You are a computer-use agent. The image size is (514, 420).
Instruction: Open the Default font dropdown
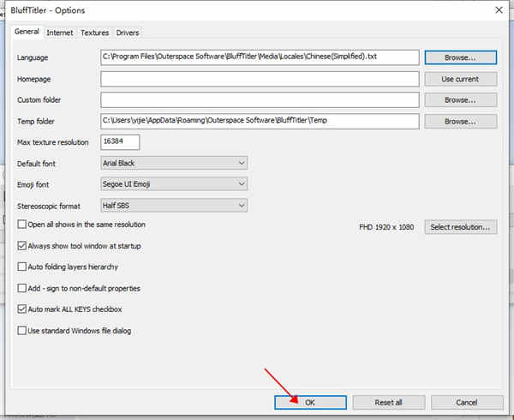click(174, 163)
